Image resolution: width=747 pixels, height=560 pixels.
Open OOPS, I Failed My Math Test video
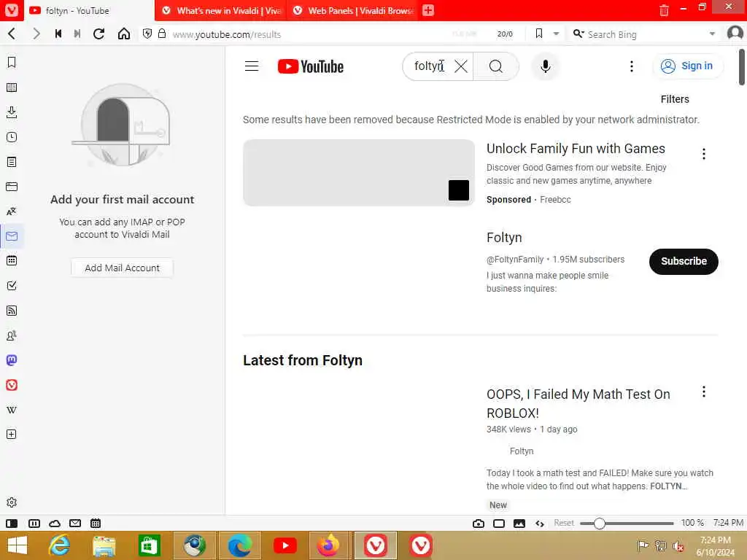point(578,403)
